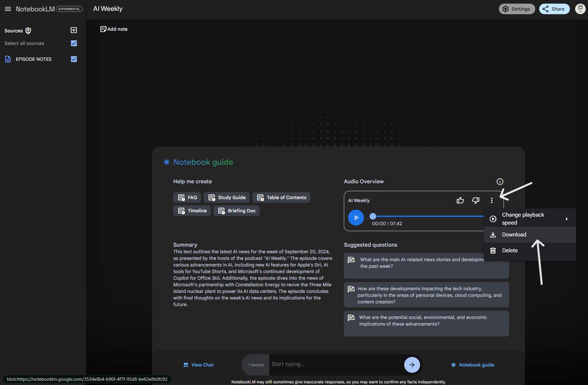
Task: Uncheck the EPISODE NOTES source checkbox
Action: [x=74, y=59]
